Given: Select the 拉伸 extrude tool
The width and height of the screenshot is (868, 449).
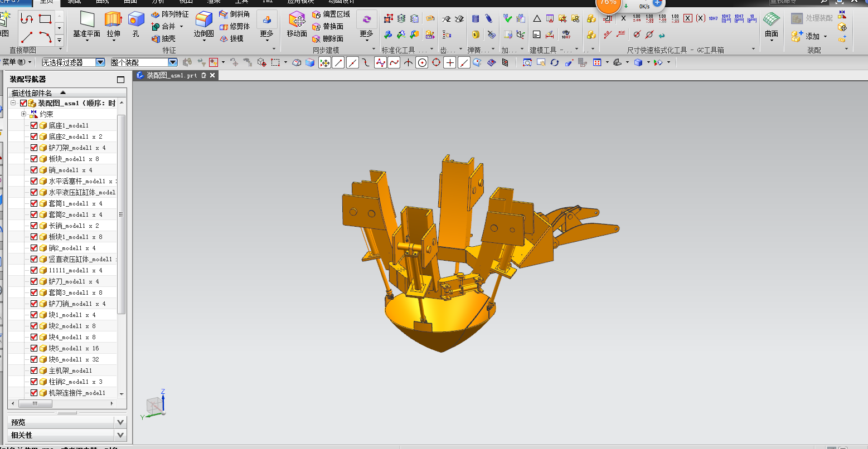Looking at the screenshot, I should pyautogui.click(x=113, y=25).
